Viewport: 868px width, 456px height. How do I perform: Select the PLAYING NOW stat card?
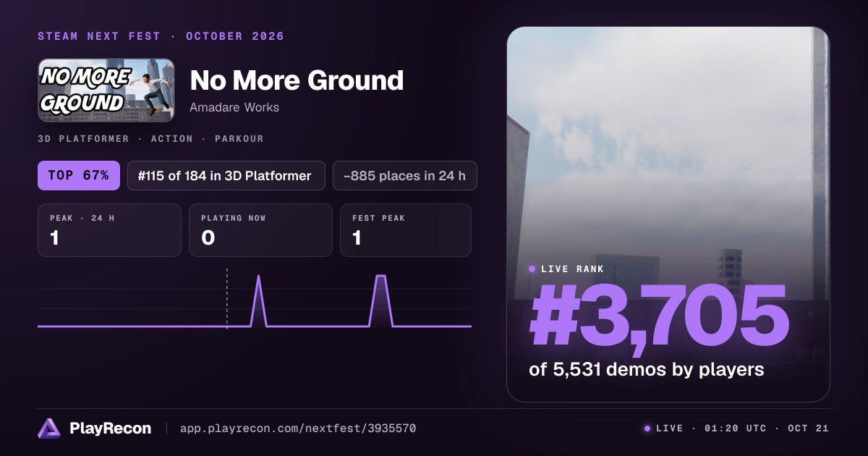260,230
